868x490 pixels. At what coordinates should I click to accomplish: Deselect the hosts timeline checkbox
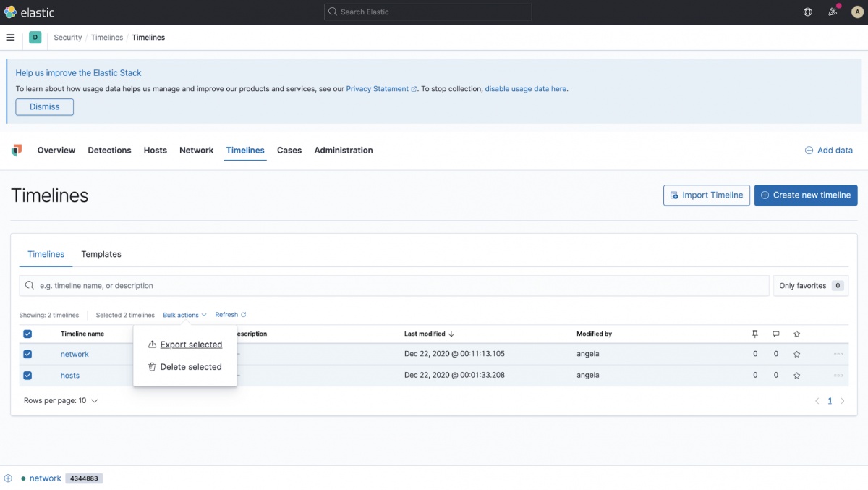coord(27,376)
